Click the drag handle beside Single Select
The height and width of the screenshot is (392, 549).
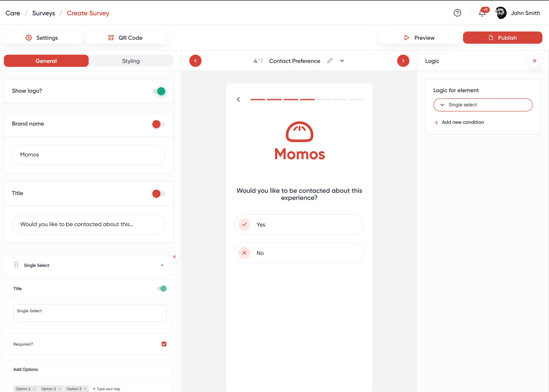pyautogui.click(x=16, y=265)
